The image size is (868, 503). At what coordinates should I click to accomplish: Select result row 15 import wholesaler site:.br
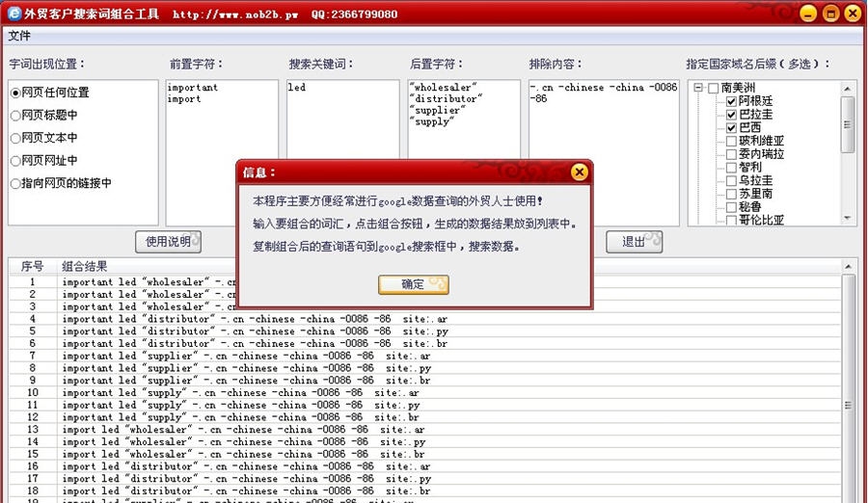(424, 454)
